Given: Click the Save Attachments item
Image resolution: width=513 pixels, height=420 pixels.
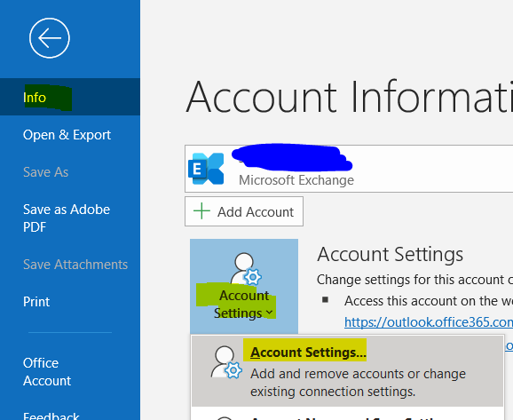Looking at the screenshot, I should [x=75, y=265].
